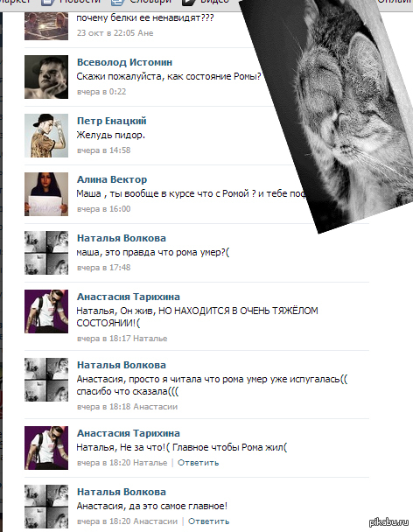
Task: Open the Видео icon in top bar
Action: (188, 3)
